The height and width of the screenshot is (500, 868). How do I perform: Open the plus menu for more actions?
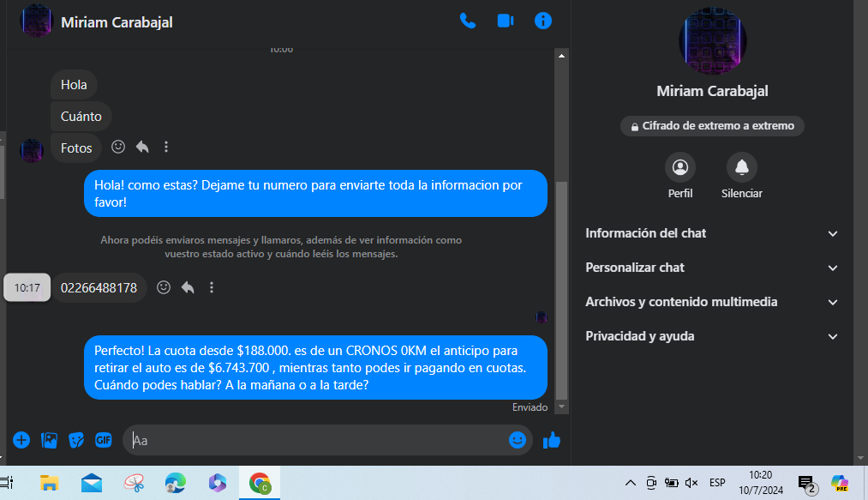[x=21, y=440]
